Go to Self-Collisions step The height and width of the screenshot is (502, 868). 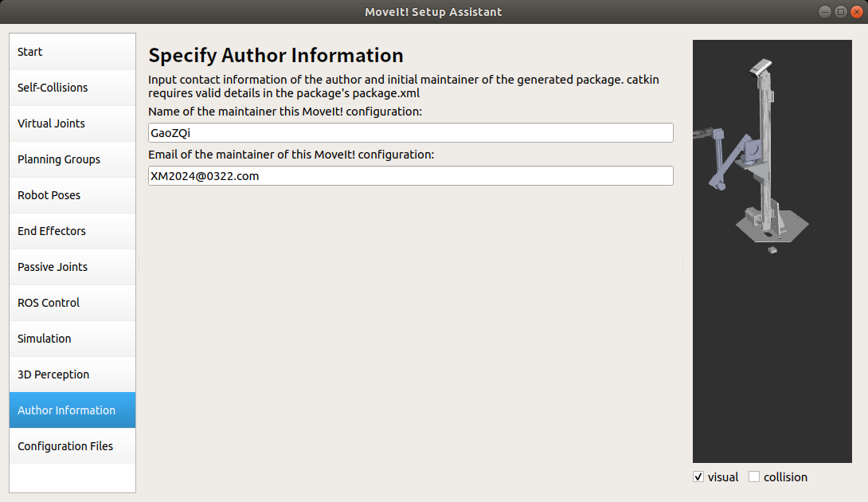[72, 88]
